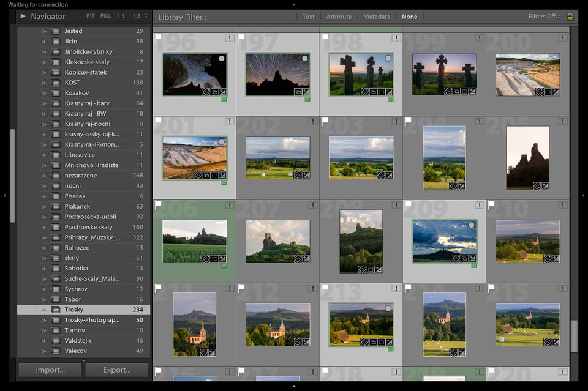Select None in the Library Filter bar
Screen dimensions: 588x391
[x=410, y=17]
